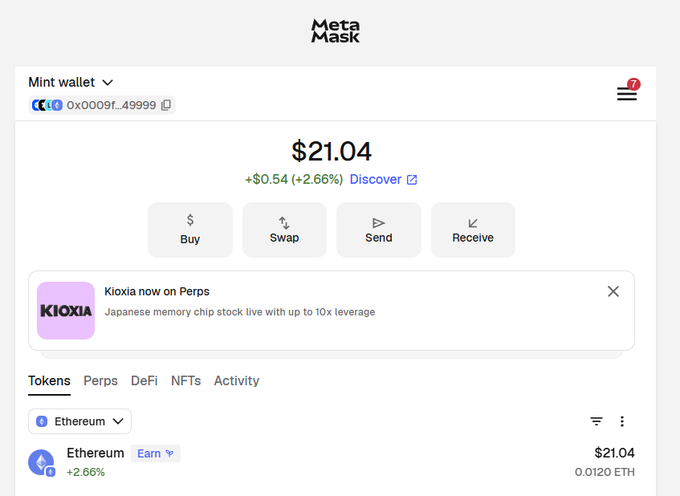Open the Ethereum network filter dropdown
Screen dimensions: 680x496
(80, 421)
